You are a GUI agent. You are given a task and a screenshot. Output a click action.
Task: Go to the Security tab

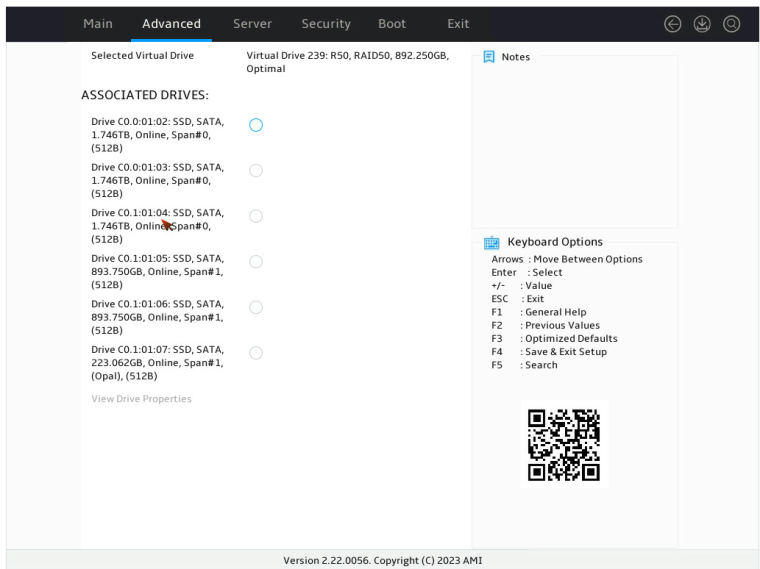pyautogui.click(x=326, y=24)
